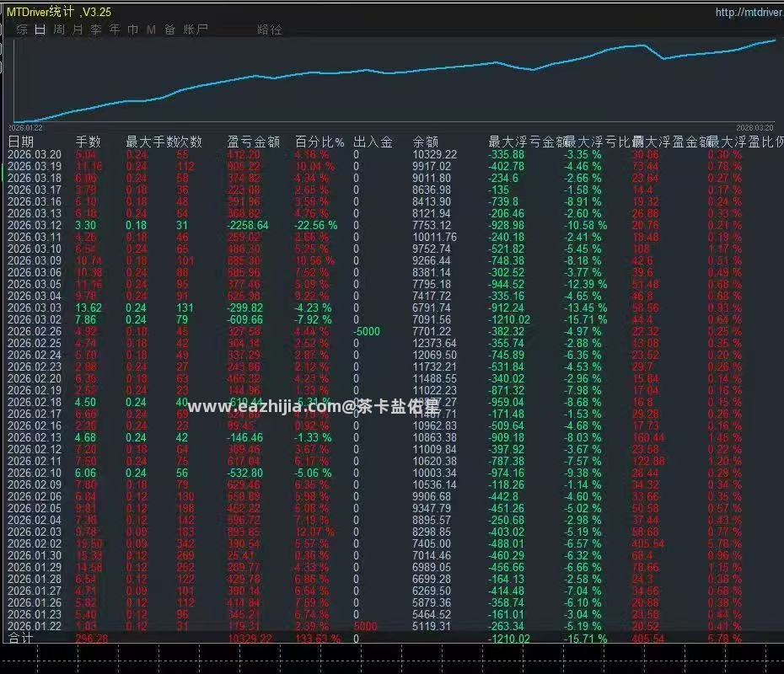Select the 2026.02.02 date cell
Image resolution: width=784 pixels, height=674 pixels.
[35, 543]
